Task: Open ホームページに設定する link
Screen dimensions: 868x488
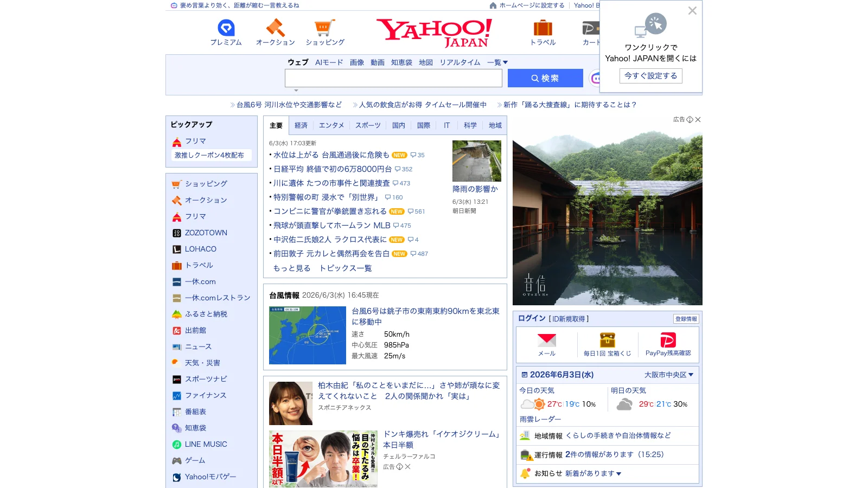Action: click(527, 5)
